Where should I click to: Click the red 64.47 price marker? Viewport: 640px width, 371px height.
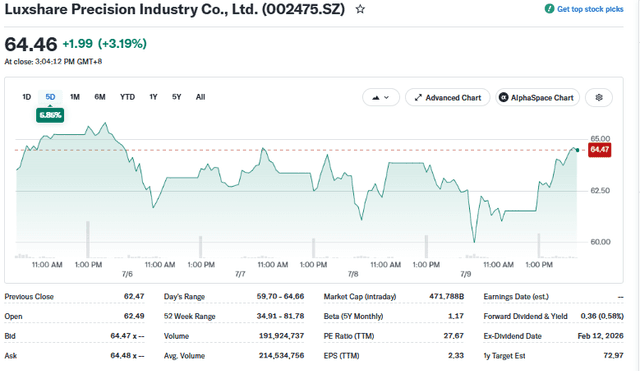point(600,149)
